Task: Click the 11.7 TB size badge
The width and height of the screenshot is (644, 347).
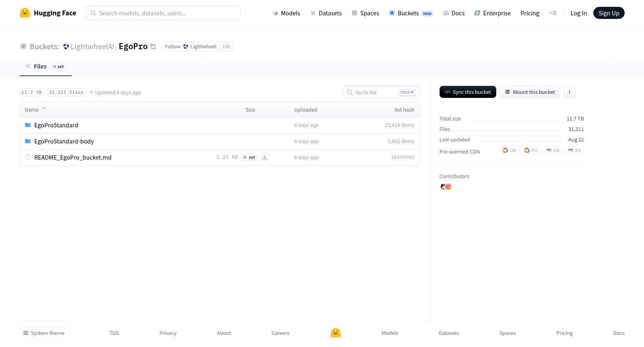Action: (x=31, y=92)
